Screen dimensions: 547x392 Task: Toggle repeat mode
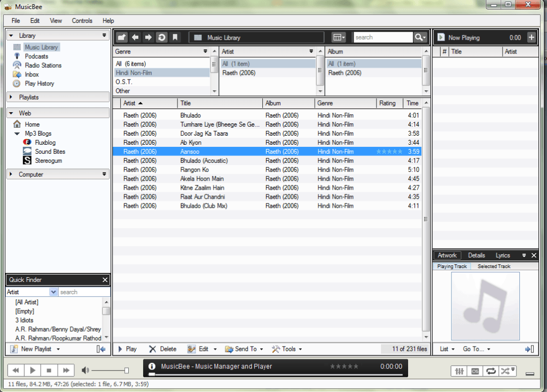[x=491, y=371]
